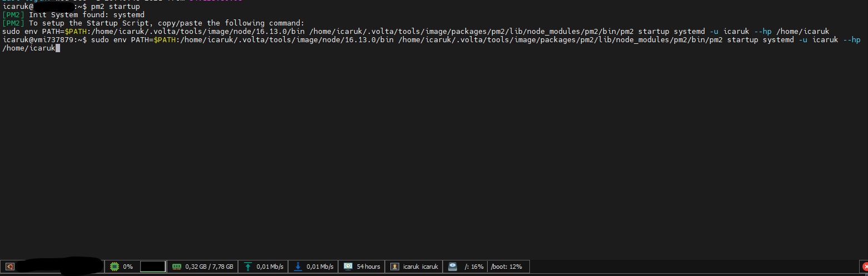Click the 54 hours uptime text

click(368, 267)
